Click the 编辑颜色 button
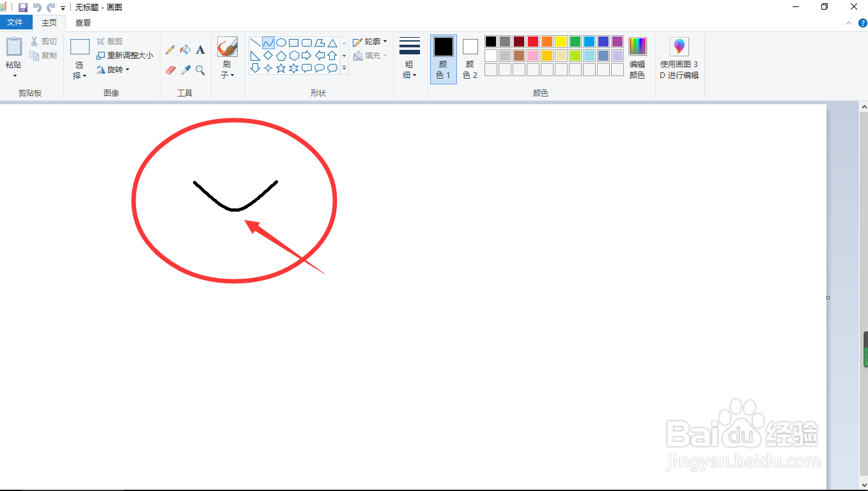 click(x=637, y=59)
